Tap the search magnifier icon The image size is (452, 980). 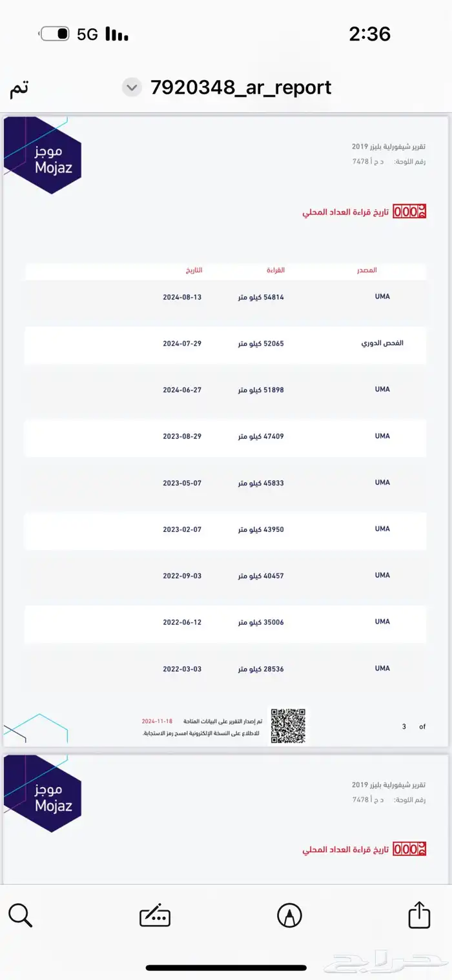point(20,915)
